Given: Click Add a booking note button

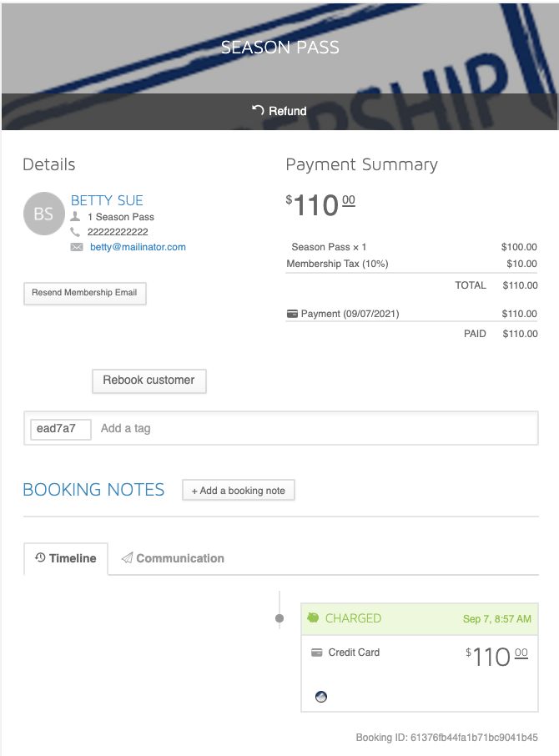Looking at the screenshot, I should pos(239,491).
